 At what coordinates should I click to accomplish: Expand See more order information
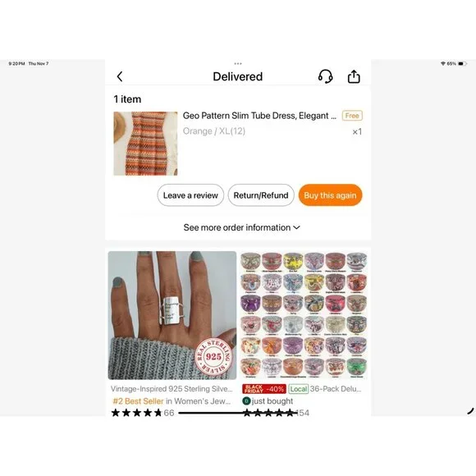pyautogui.click(x=241, y=227)
